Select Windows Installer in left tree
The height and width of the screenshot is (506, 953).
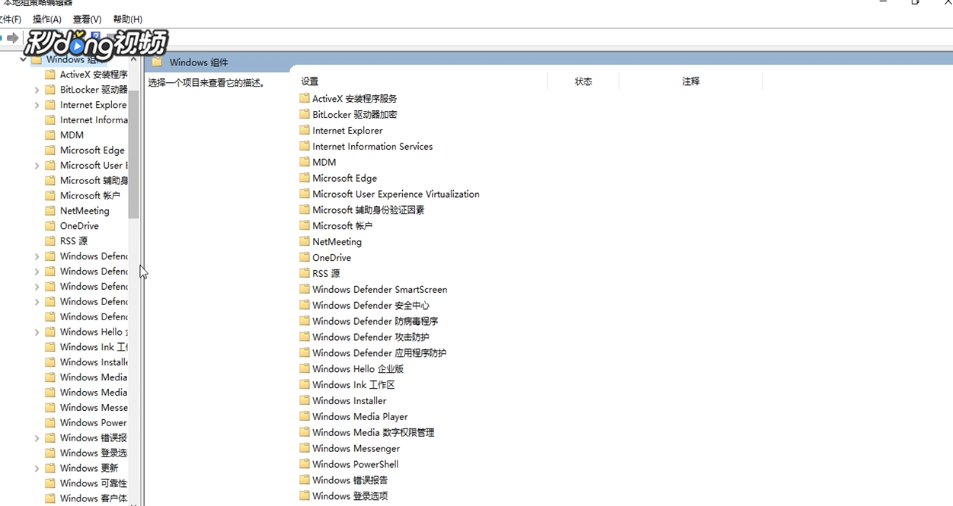click(93, 362)
